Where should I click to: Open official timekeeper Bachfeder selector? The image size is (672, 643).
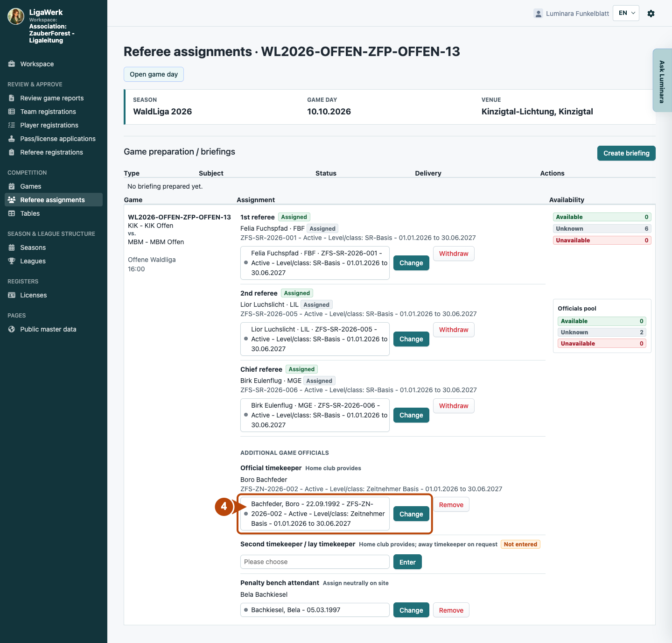coord(315,514)
